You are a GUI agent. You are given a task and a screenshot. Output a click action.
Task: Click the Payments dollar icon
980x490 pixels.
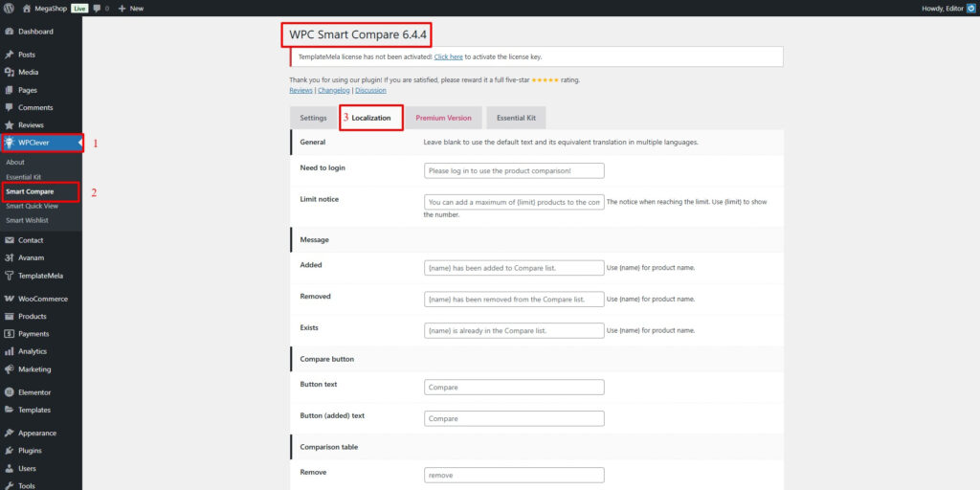[x=10, y=334]
